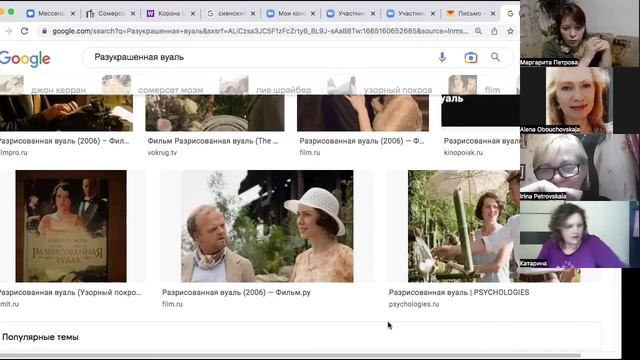Image resolution: width=640 pixels, height=360 pixels.
Task: Click the vokrug.tv source text
Action: tap(162, 153)
